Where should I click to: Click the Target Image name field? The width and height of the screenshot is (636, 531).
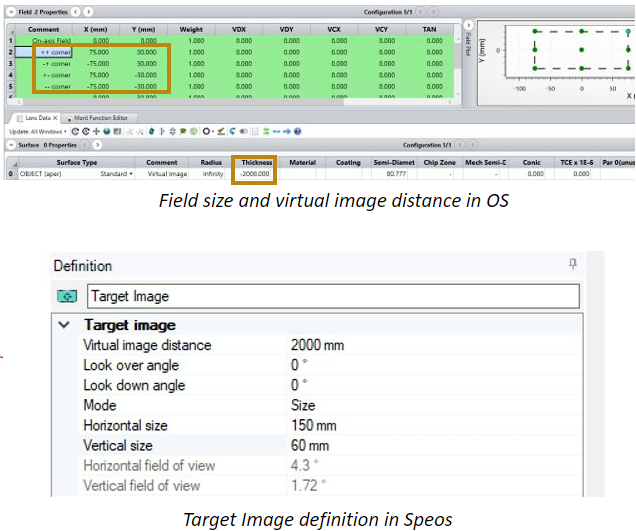click(x=333, y=296)
